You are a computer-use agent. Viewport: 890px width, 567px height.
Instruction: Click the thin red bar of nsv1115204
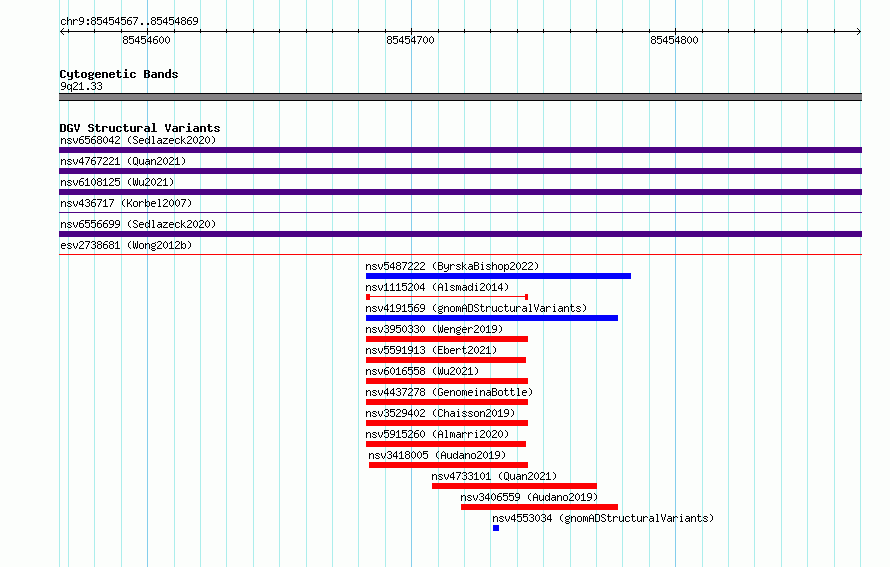pos(447,297)
